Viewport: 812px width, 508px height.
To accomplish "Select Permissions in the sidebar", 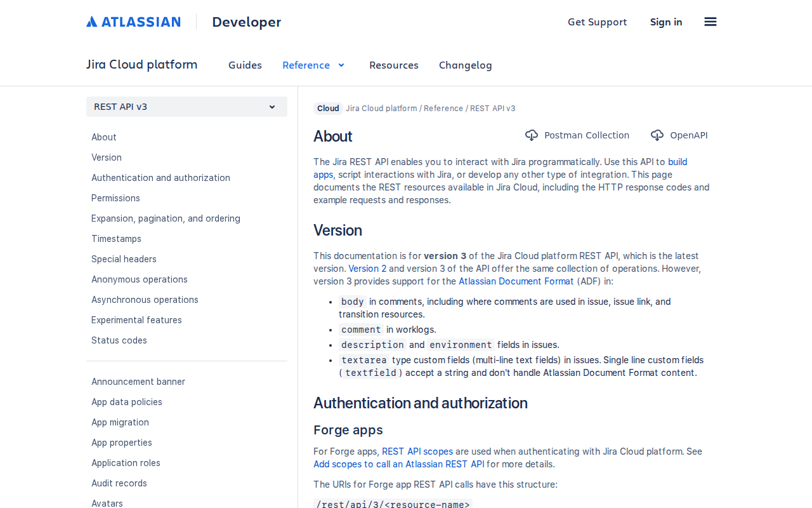I will coord(115,198).
